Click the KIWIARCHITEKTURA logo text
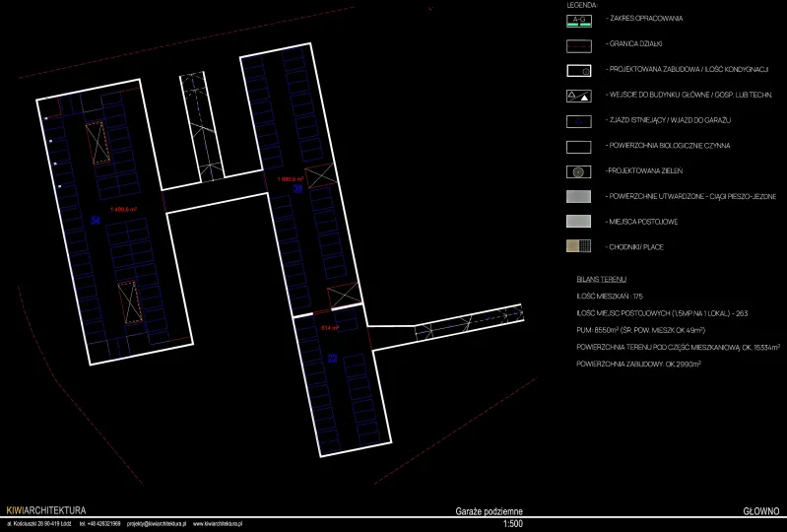Image resolution: width=787 pixels, height=532 pixels. (x=45, y=511)
